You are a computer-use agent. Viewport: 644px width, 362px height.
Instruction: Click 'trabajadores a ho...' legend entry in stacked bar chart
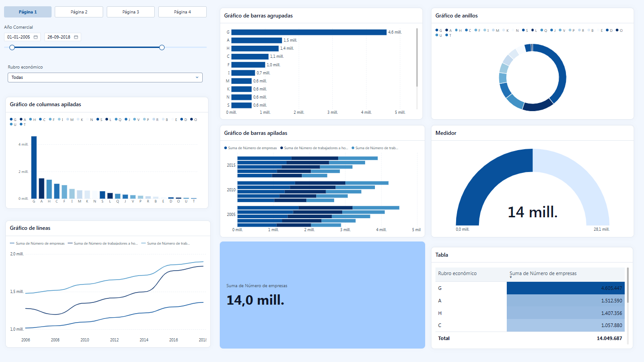pos(314,148)
